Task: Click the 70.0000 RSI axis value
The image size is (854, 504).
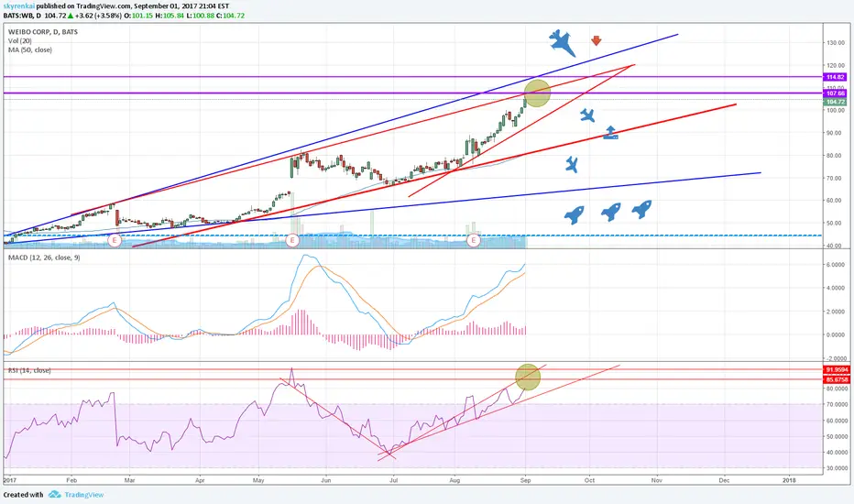Action: (838, 405)
